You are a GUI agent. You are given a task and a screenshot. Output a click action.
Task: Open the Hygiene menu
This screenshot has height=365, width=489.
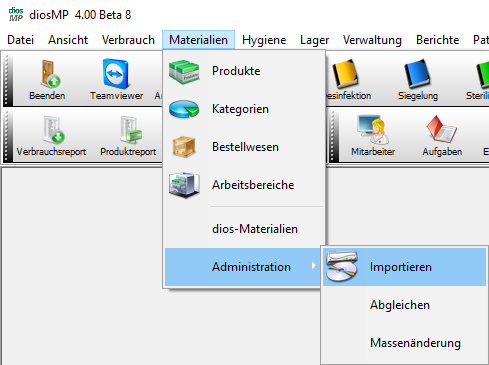[x=264, y=40]
